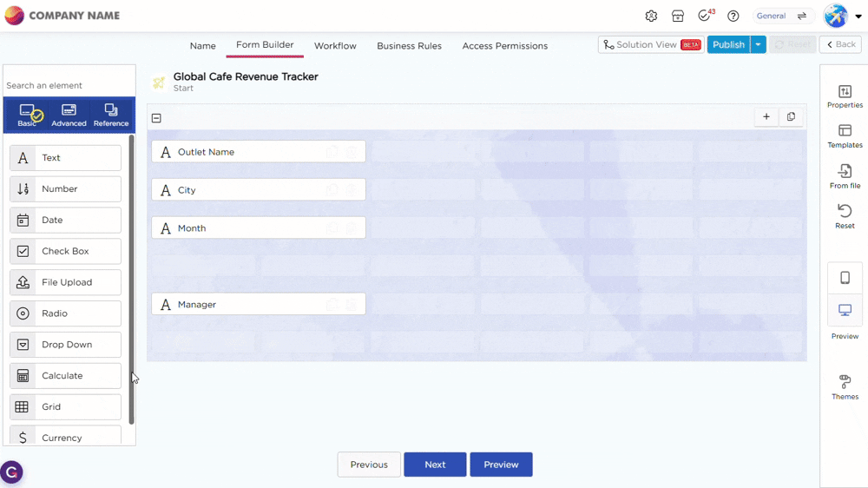Click the Search an element field

(x=68, y=85)
